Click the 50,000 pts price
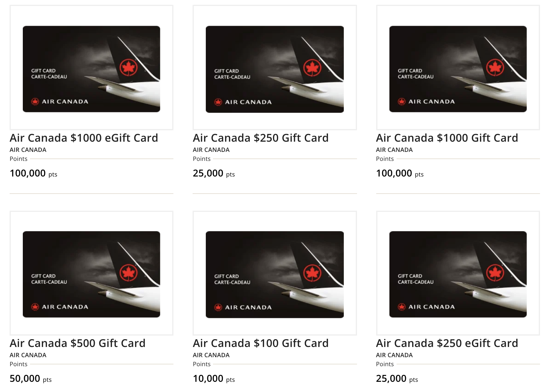This screenshot has width=546, height=392. click(30, 379)
